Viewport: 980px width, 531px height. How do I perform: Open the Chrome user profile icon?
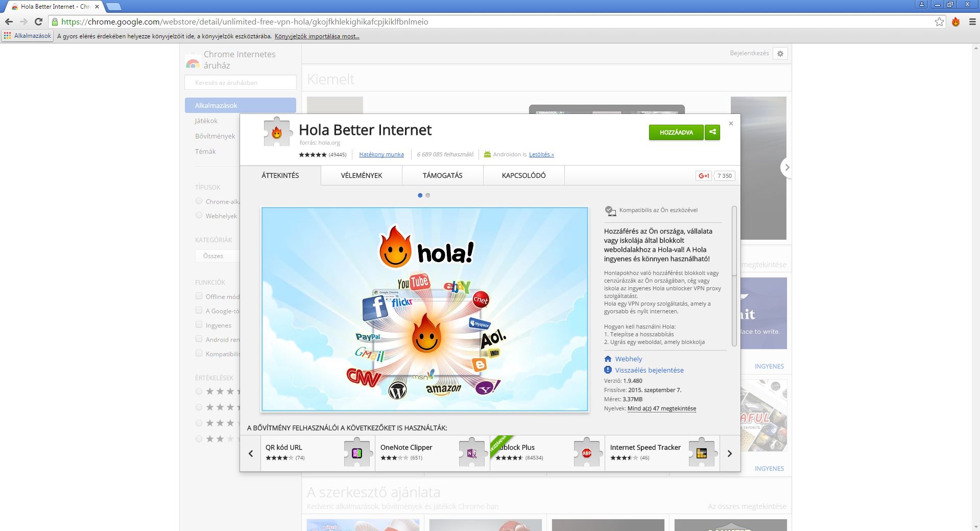point(922,4)
